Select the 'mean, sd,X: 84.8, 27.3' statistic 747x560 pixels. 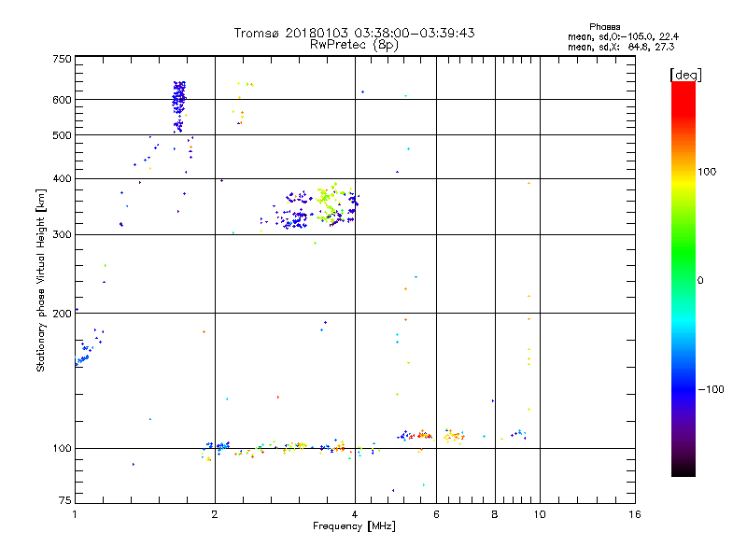point(621,47)
